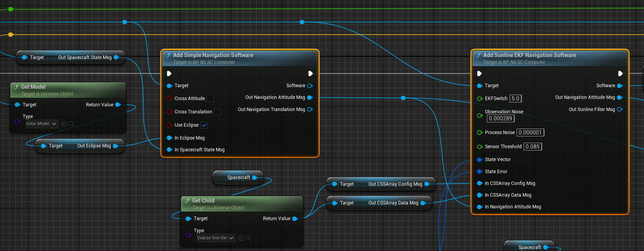The height and width of the screenshot is (251, 644).
Task: Click the EKFSwitch value field
Action: pos(515,99)
